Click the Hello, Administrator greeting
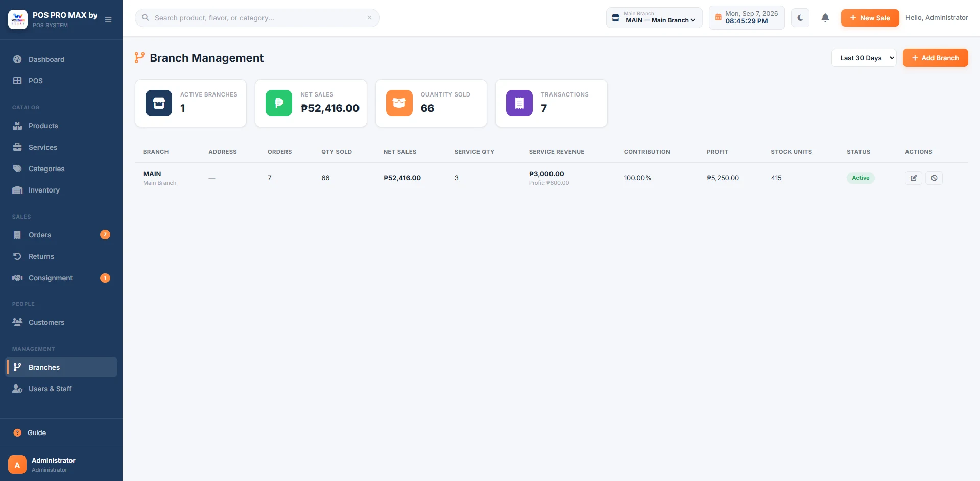Viewport: 980px width, 481px height. (937, 17)
